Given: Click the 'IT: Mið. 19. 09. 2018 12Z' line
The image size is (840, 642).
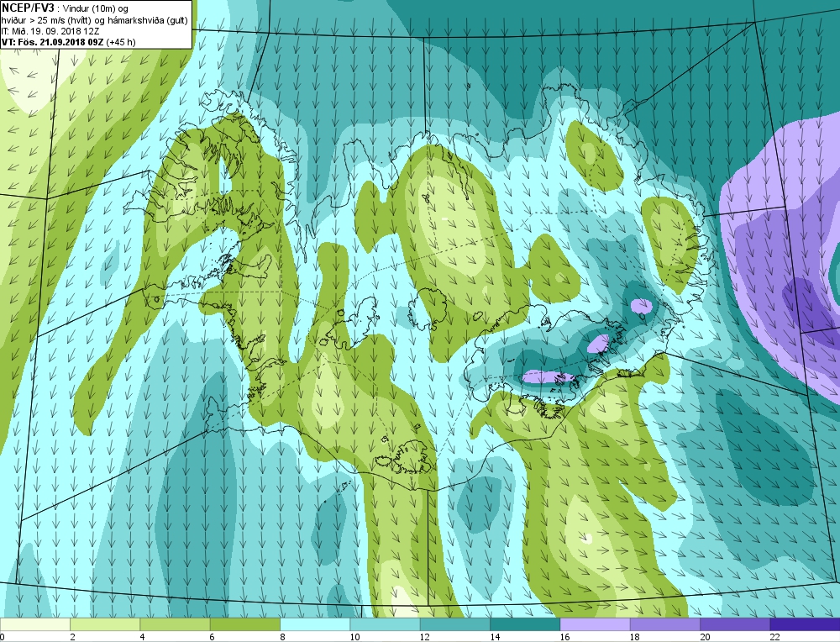Looking at the screenshot, I should (x=50, y=31).
